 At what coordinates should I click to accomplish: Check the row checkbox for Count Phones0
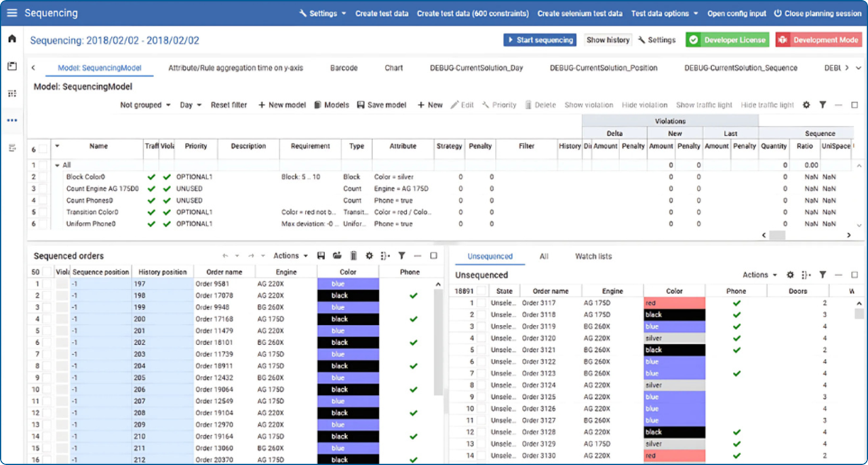43,200
